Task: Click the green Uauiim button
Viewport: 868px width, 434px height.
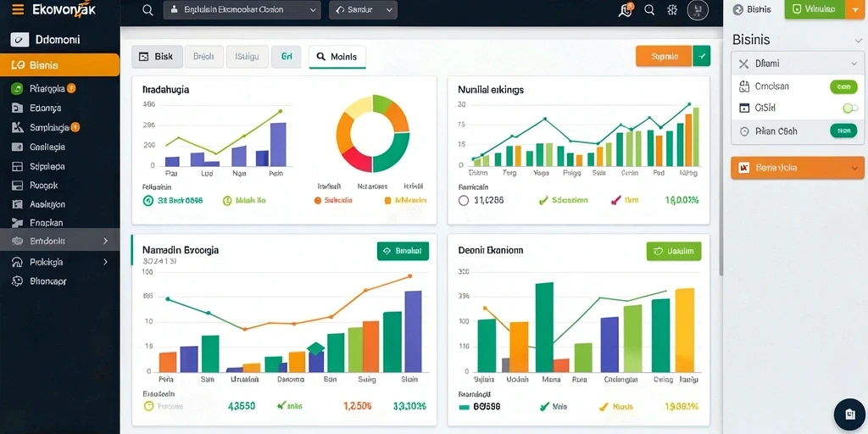Action: point(674,251)
